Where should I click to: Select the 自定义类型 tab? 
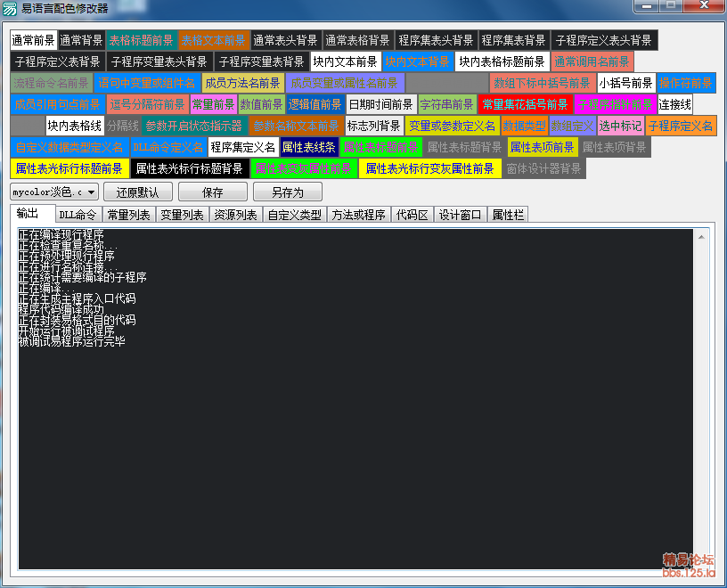[295, 215]
